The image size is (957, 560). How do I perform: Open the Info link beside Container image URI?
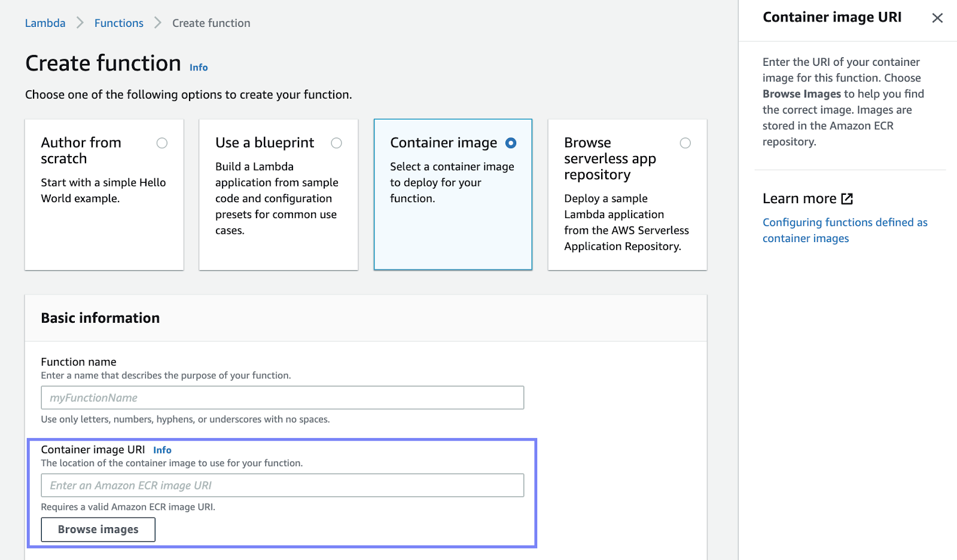tap(162, 450)
